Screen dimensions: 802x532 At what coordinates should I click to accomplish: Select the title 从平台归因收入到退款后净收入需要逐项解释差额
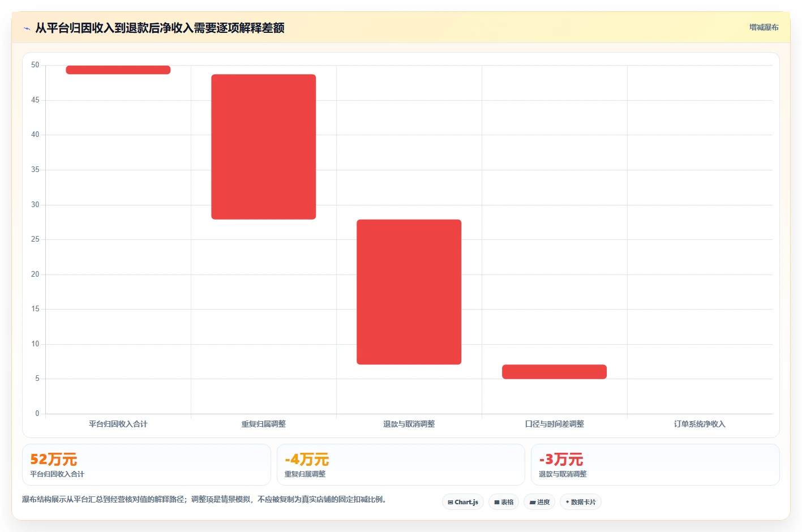[x=160, y=28]
